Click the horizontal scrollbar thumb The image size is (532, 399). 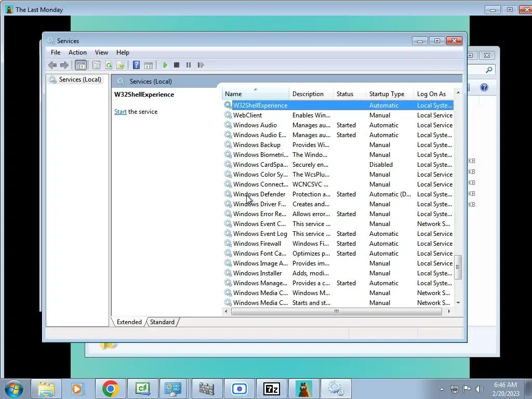[x=336, y=312]
